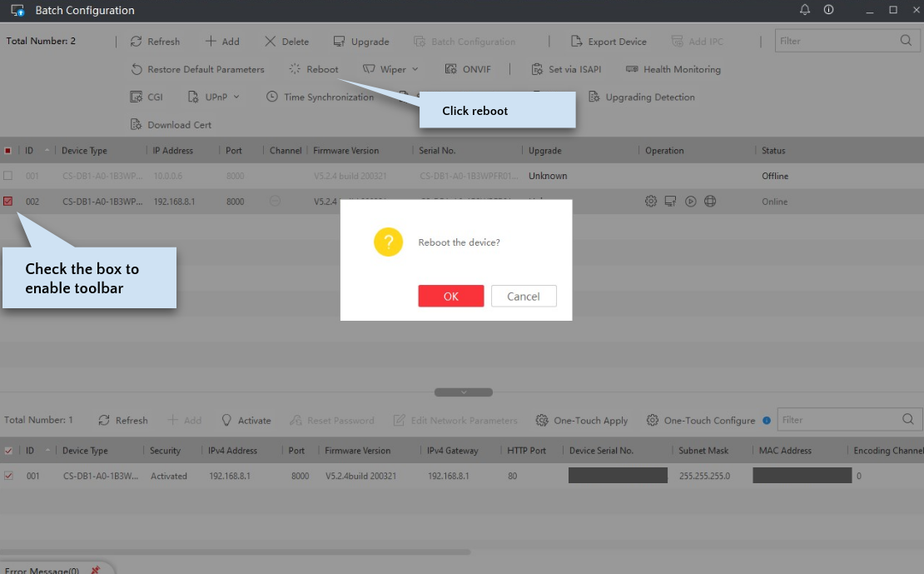
Task: Click the top Filter search field
Action: (x=837, y=41)
